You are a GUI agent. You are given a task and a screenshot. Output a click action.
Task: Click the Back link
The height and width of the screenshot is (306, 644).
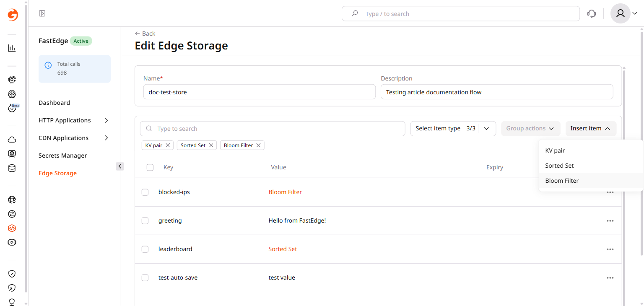pyautogui.click(x=145, y=34)
